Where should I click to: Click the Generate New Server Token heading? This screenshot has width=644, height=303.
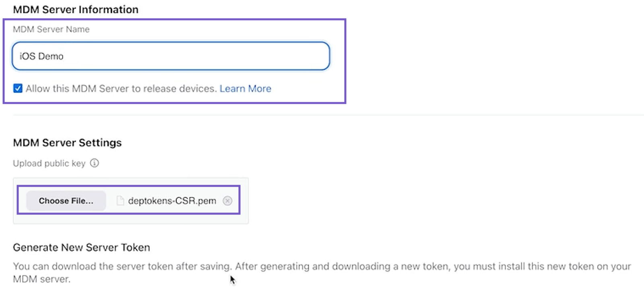[x=82, y=247]
